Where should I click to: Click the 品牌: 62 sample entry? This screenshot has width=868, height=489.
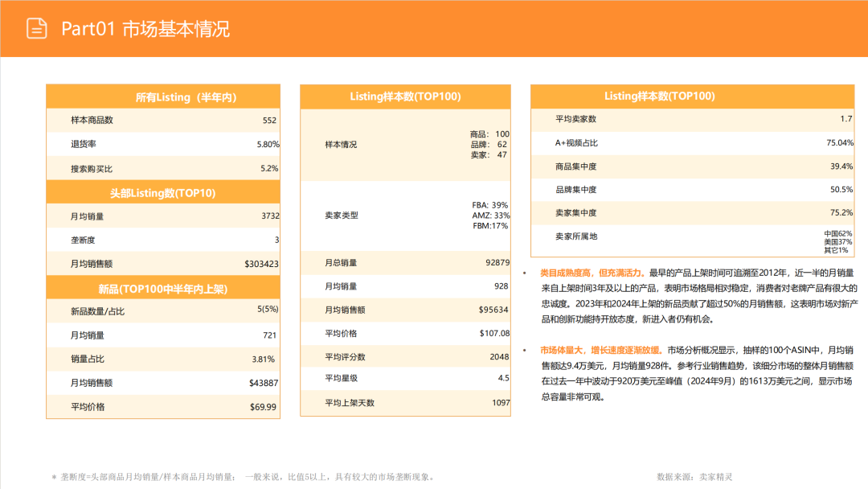[489, 144]
